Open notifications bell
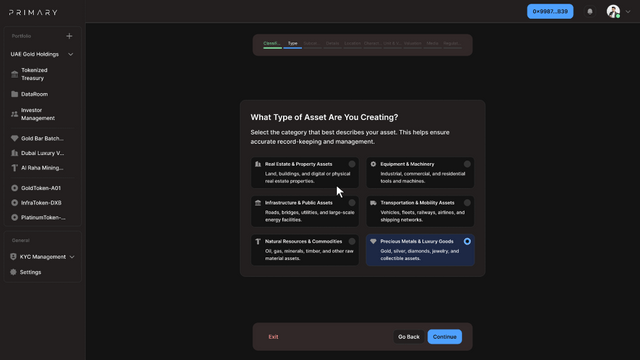640x360 pixels. click(590, 11)
